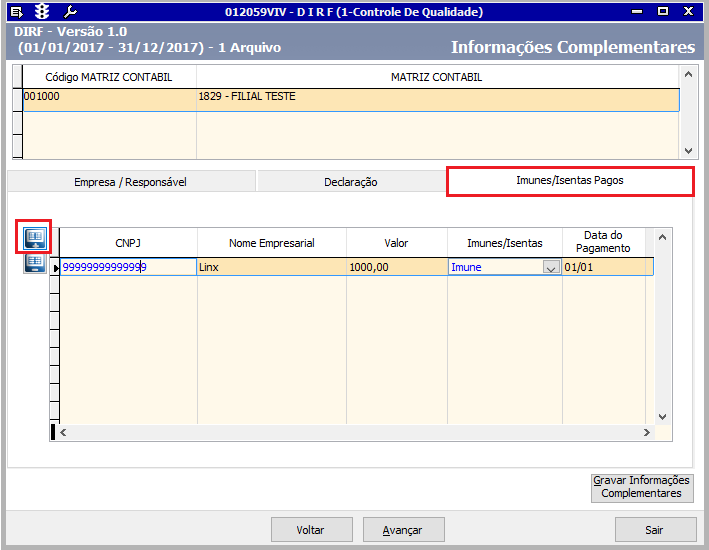Click the Sair button
This screenshot has height=550, width=709.
click(x=655, y=530)
